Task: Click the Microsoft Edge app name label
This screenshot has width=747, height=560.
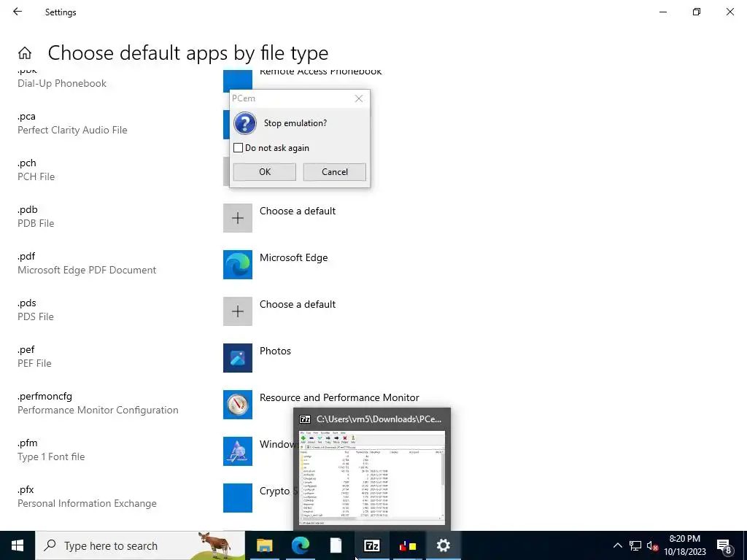Action: pyautogui.click(x=293, y=257)
